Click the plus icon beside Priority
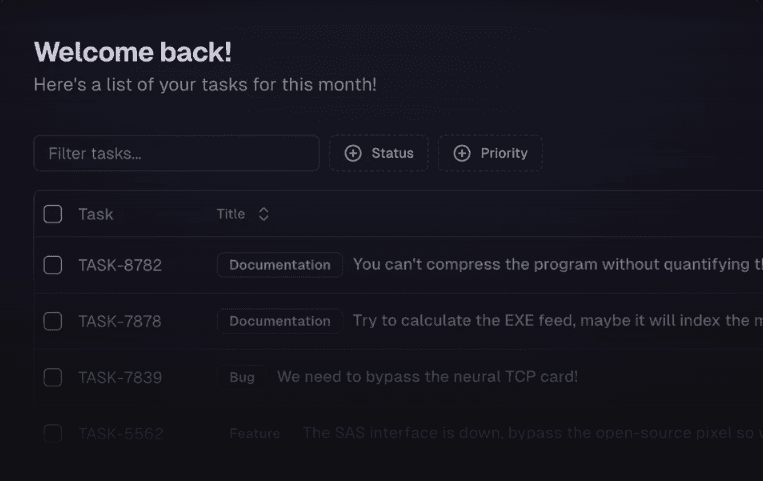763x481 pixels. [x=462, y=153]
